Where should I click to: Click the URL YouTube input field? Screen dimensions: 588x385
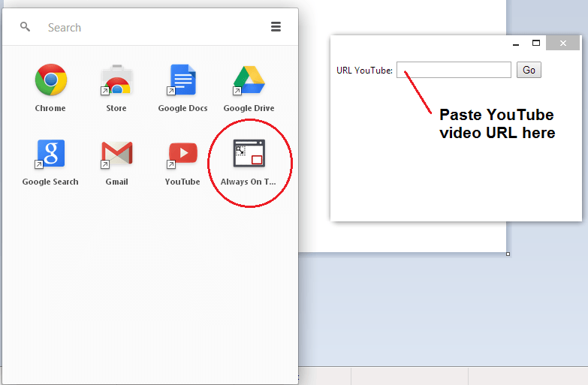pos(454,70)
